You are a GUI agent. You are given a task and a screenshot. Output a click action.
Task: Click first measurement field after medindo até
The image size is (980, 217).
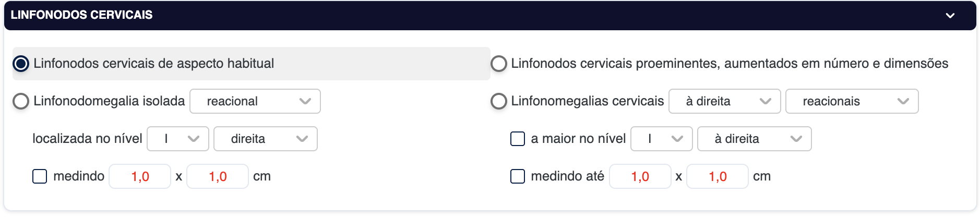coord(640,176)
